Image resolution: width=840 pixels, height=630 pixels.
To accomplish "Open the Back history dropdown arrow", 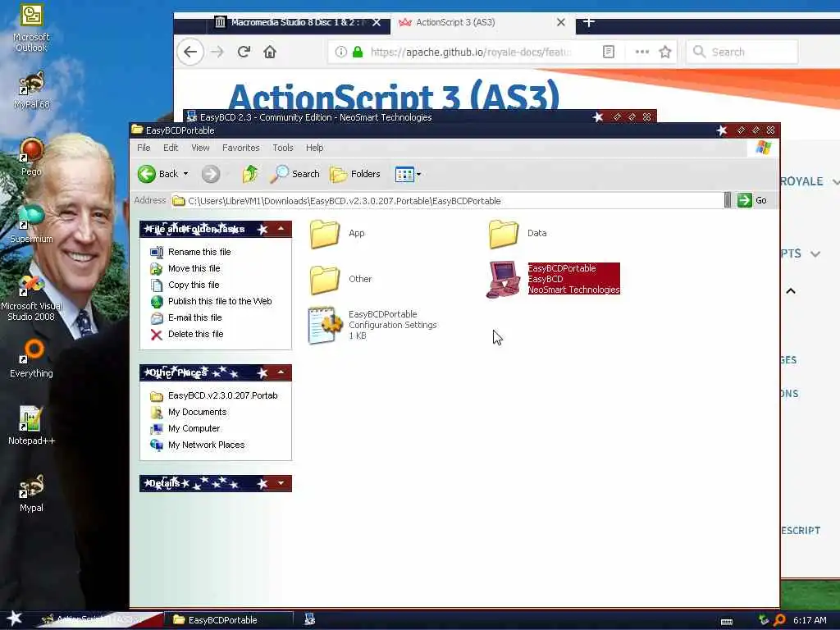I will [x=186, y=174].
